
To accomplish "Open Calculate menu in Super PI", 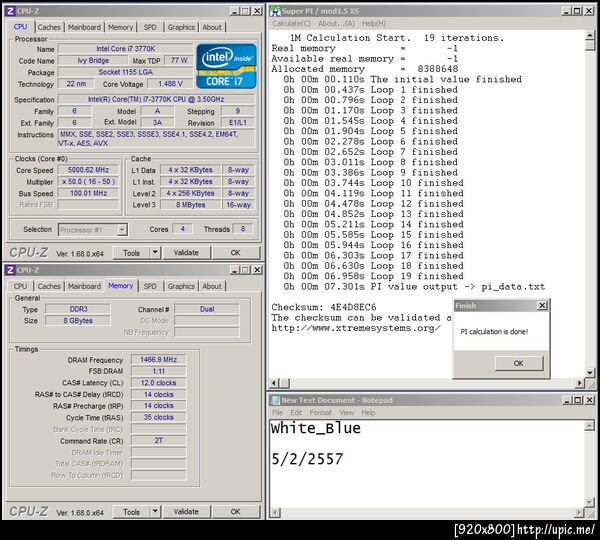I will pos(292,23).
